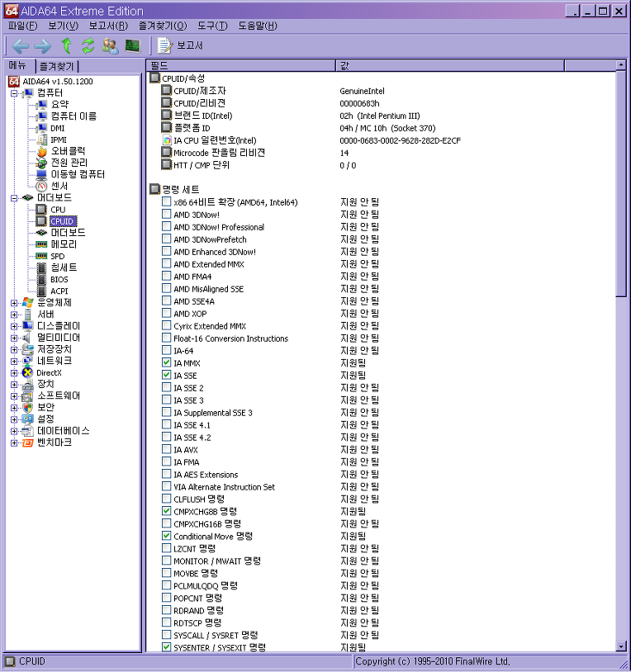Open the 이동형 컴퓨터 portable computer item
631x672 pixels.
(78, 174)
